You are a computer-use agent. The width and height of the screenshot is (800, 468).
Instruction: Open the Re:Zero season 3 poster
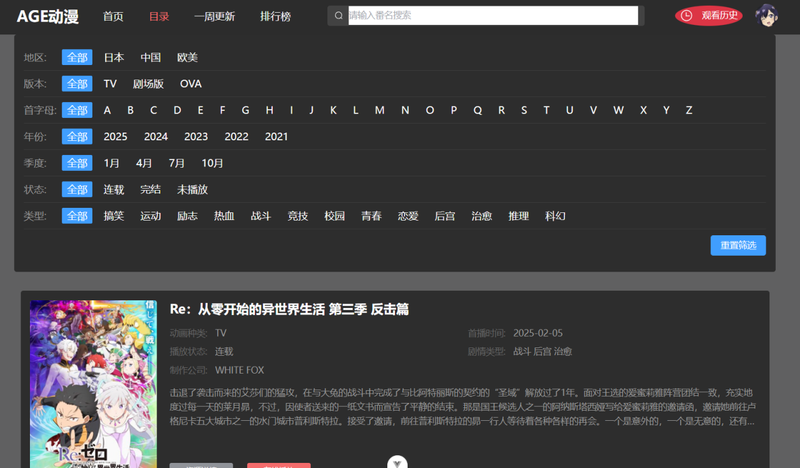click(x=93, y=384)
